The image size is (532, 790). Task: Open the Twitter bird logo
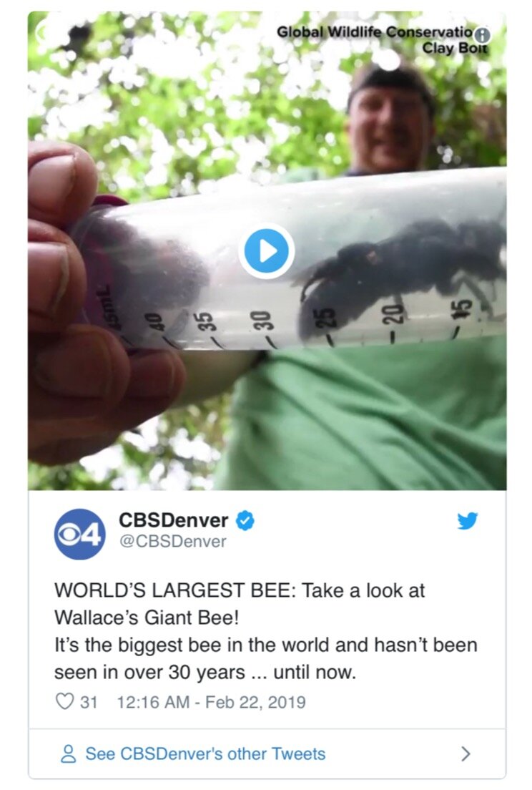pos(468,521)
